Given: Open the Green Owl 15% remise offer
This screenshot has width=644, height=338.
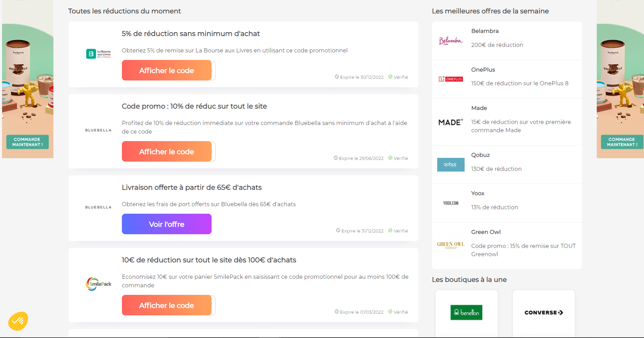Looking at the screenshot, I should point(523,250).
